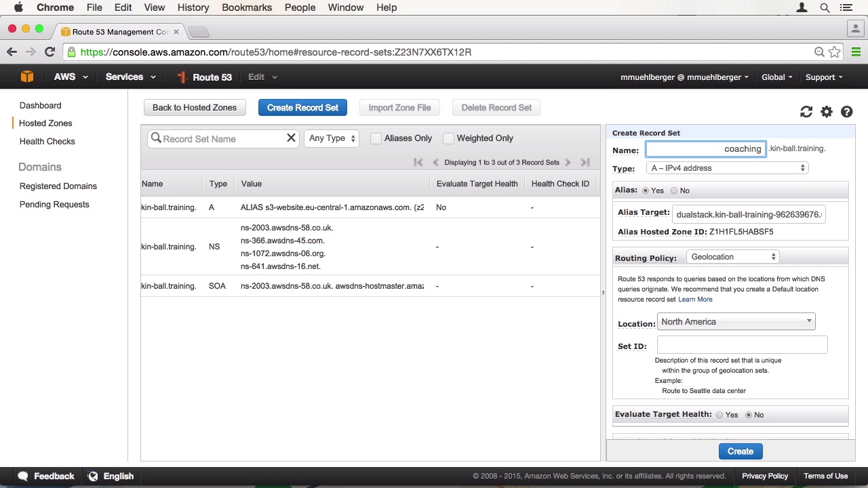Open Health Checks in sidebar
The height and width of the screenshot is (488, 868).
[x=47, y=142]
